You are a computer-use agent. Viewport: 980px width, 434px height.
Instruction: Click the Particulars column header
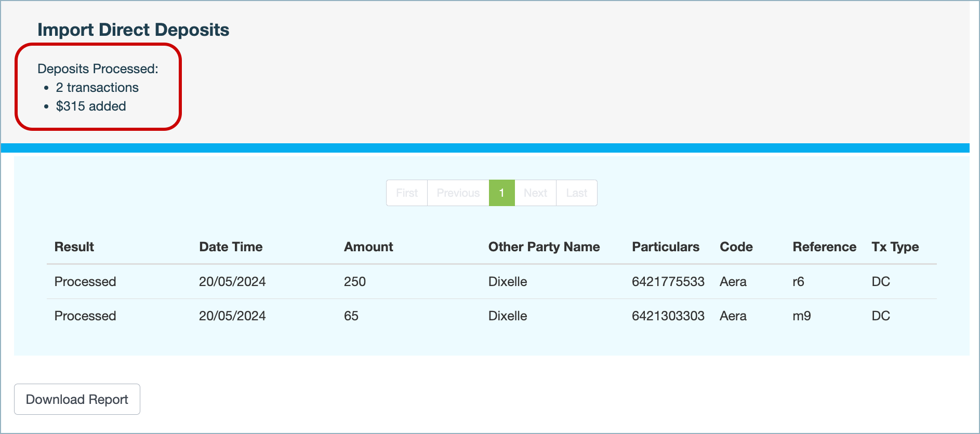(665, 247)
